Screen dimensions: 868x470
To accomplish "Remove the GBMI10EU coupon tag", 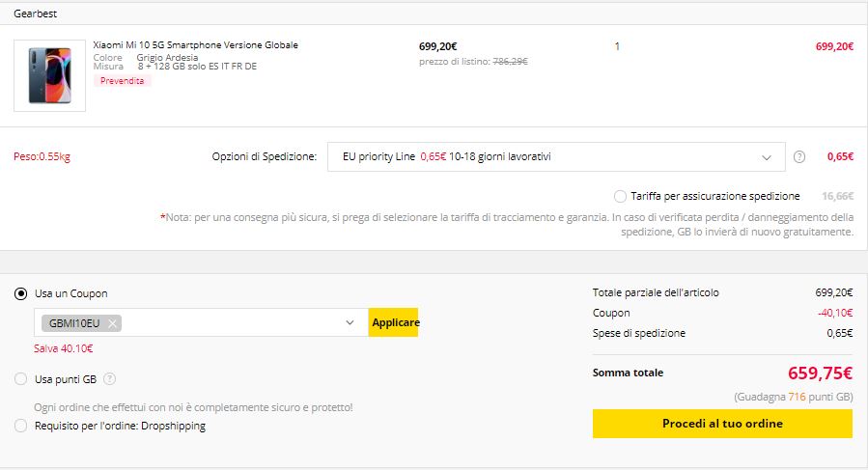I will 112,323.
